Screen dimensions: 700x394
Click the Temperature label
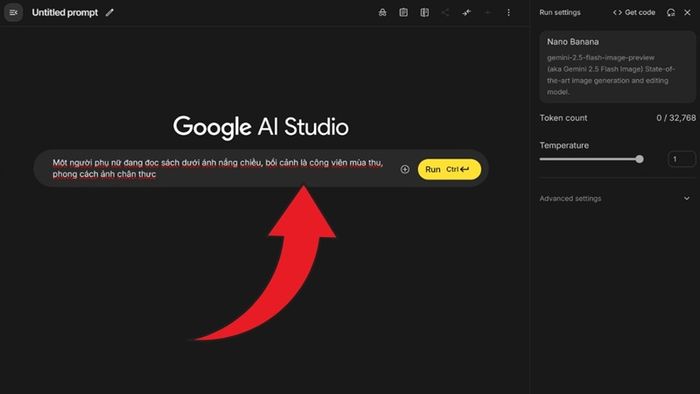[x=564, y=145]
